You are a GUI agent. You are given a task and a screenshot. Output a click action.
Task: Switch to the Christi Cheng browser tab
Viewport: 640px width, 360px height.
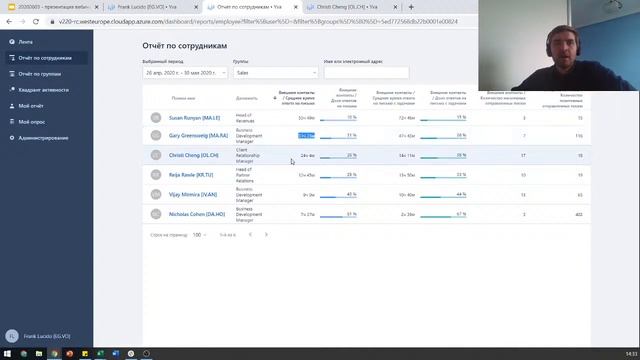351,7
